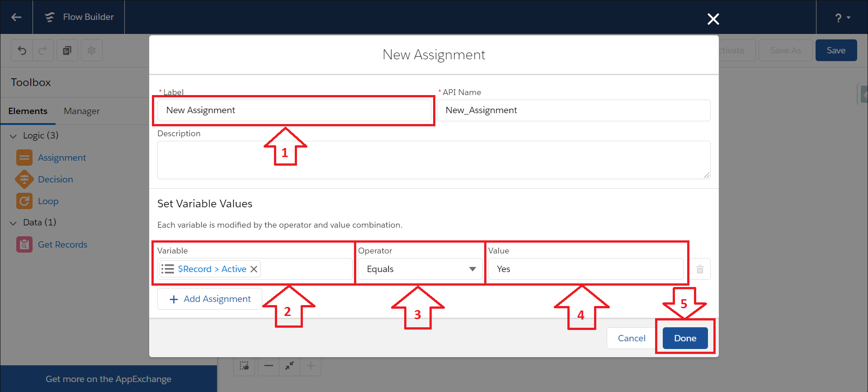Screen dimensions: 868x392
Task: Select the Decision element icon
Action: click(x=24, y=179)
